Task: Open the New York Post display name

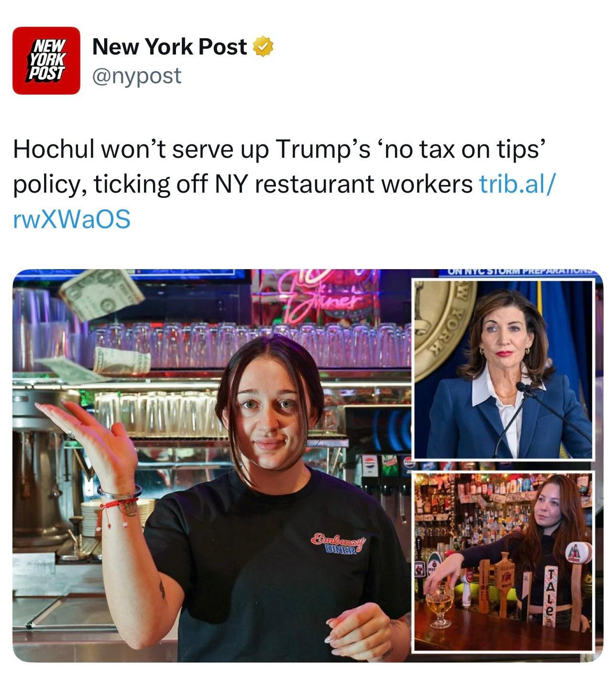Action: (169, 47)
